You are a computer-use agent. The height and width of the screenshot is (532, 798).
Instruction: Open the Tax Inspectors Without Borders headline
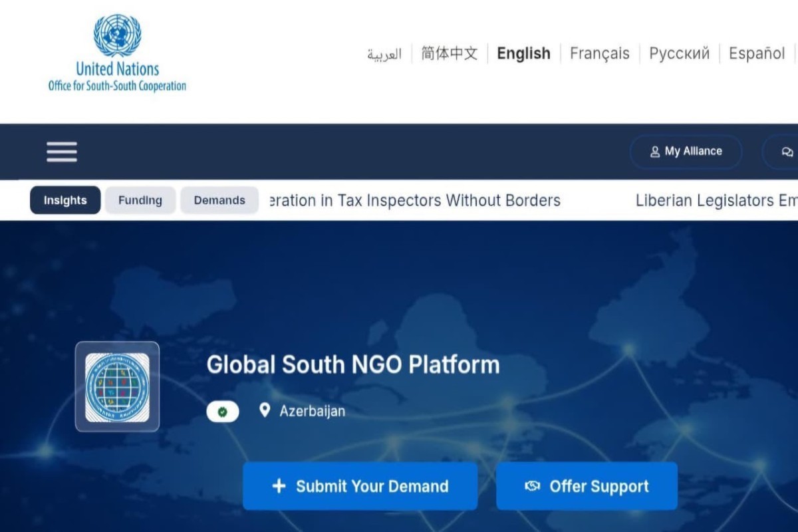pos(416,200)
